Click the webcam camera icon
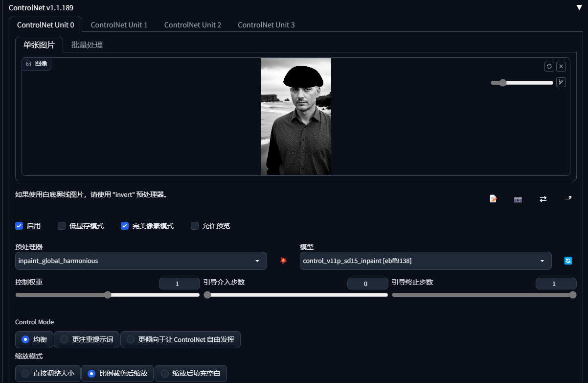The height and width of the screenshot is (383, 588). tap(518, 199)
